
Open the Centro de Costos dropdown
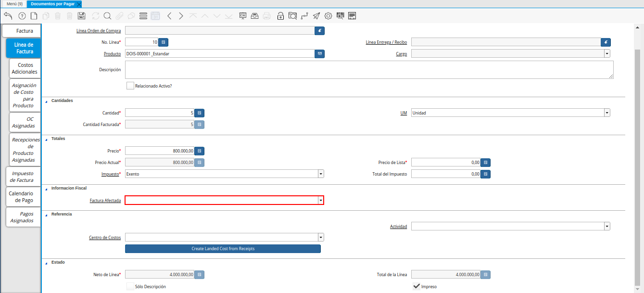321,238
